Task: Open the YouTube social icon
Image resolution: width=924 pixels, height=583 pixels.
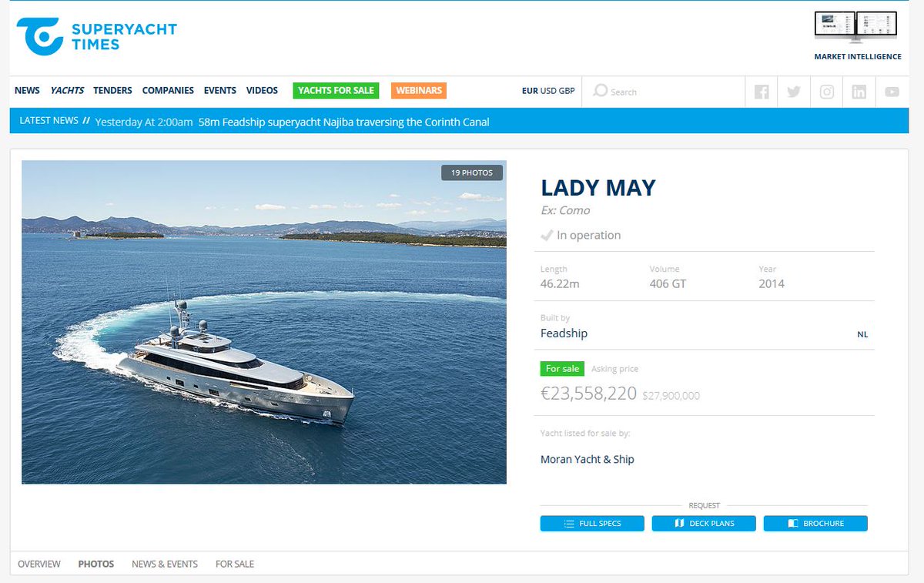Action: (892, 92)
